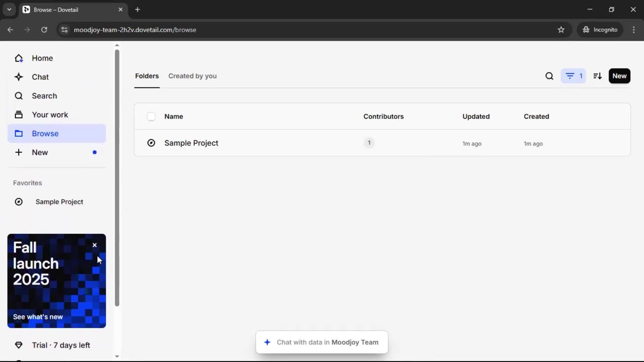This screenshot has height=362, width=644.
Task: Bookmark the page with the star icon
Action: pyautogui.click(x=561, y=30)
